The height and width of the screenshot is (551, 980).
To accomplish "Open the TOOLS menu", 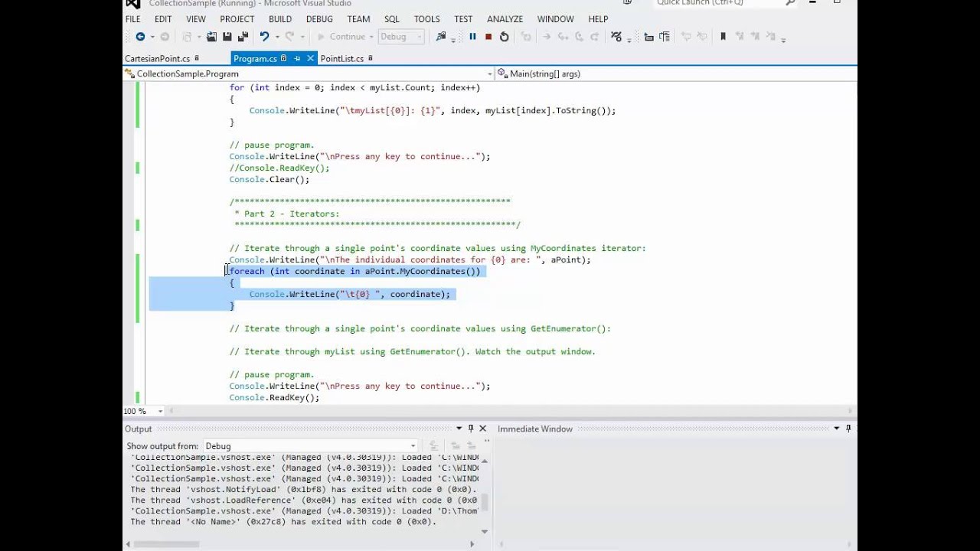I will (x=427, y=19).
